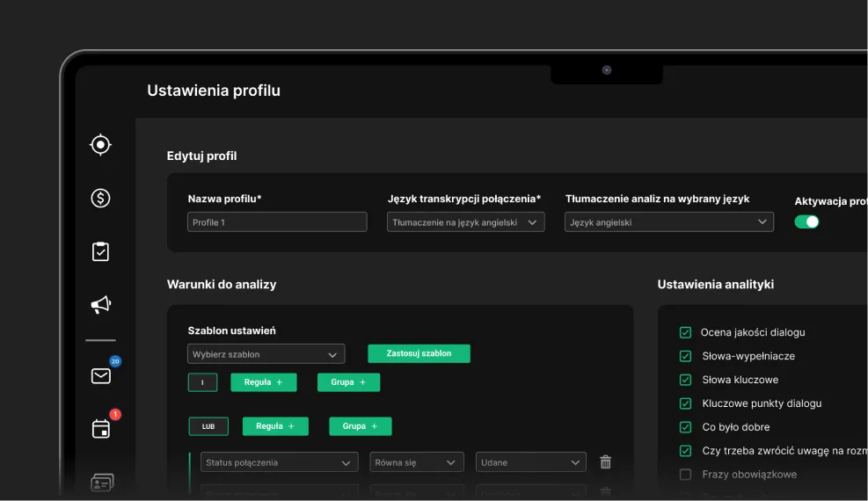Click the Nazwa profilu input field
This screenshot has width=868, height=501.
tap(277, 222)
